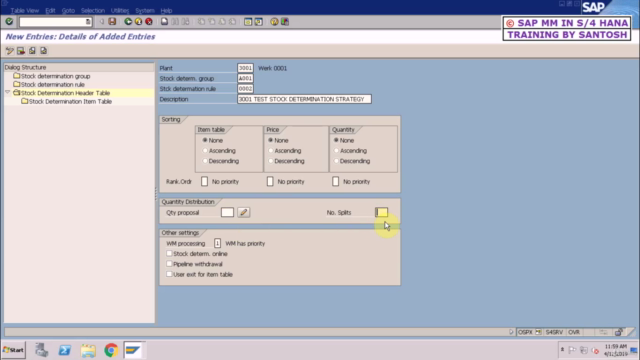Click the SAP Logon taskbar icon
The width and height of the screenshot is (640, 360).
[133, 350]
